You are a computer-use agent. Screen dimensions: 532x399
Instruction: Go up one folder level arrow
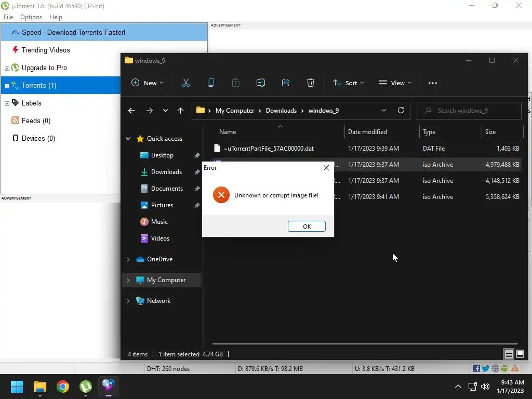point(180,111)
